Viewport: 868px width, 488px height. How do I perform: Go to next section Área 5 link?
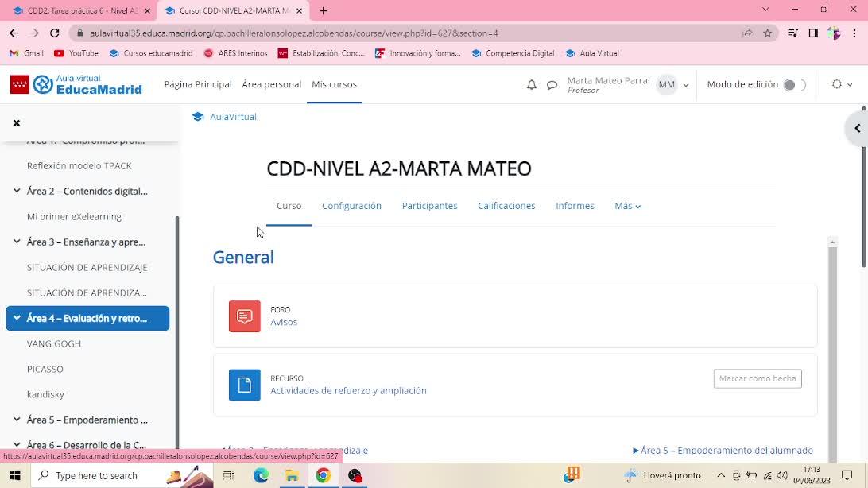(723, 451)
